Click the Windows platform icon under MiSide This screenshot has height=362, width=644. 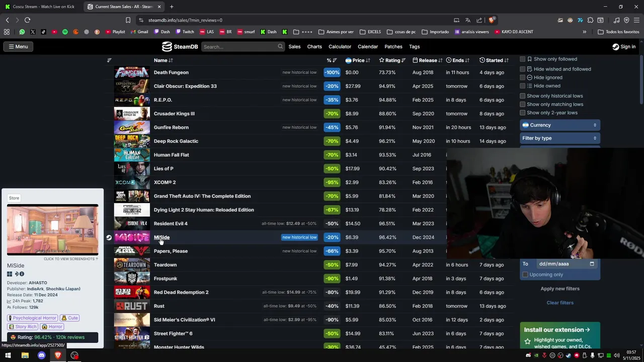pos(9,274)
